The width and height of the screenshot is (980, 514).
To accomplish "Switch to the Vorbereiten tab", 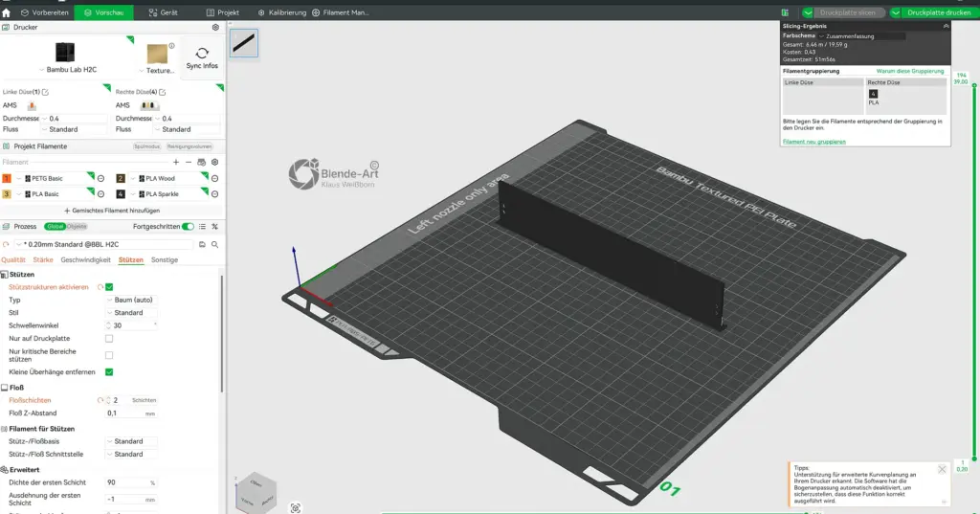I will 44,12.
